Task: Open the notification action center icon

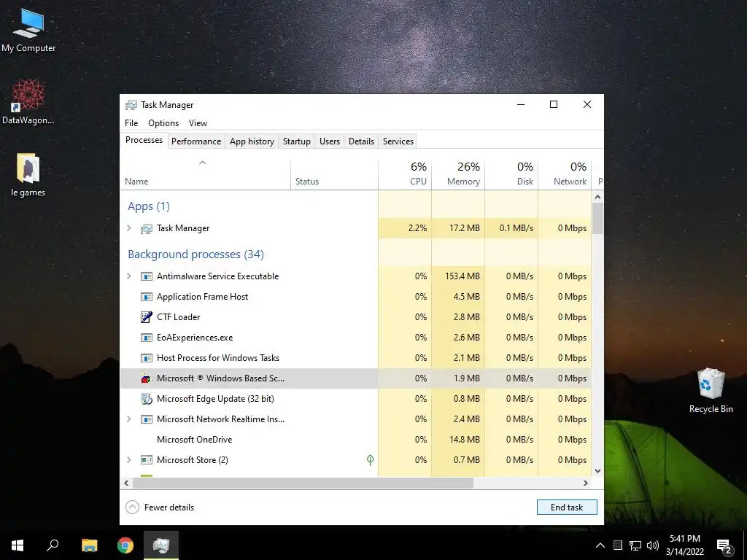Action: click(x=724, y=546)
